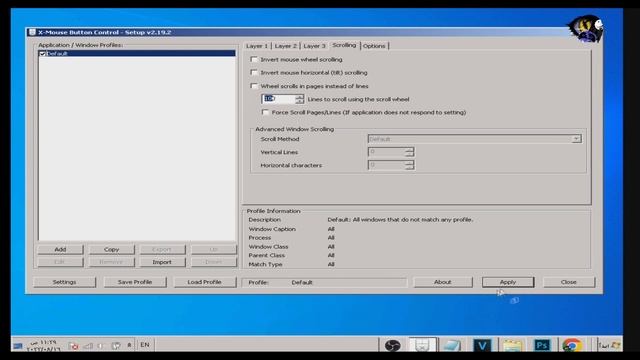Click the show desktop icon beside clock
The image size is (640, 360).
tap(18, 346)
